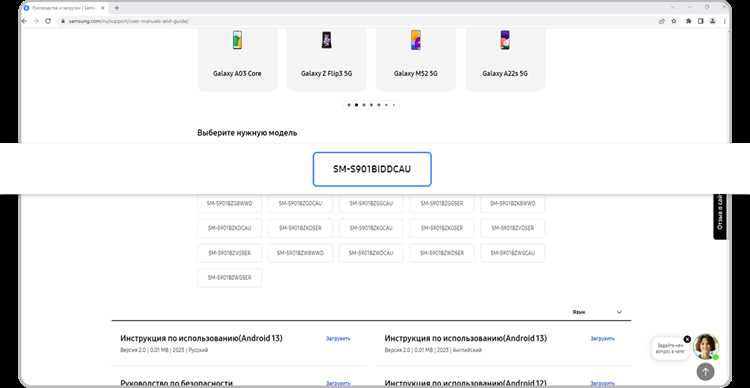Screen dimensions: 750x388
Task: Select the Galaxy M52 5G product card
Action: click(x=416, y=59)
